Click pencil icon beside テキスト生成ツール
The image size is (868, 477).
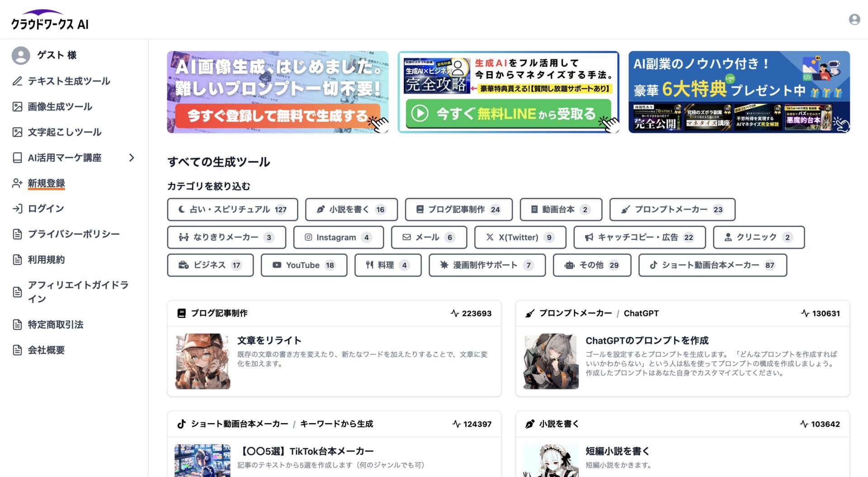coord(17,81)
